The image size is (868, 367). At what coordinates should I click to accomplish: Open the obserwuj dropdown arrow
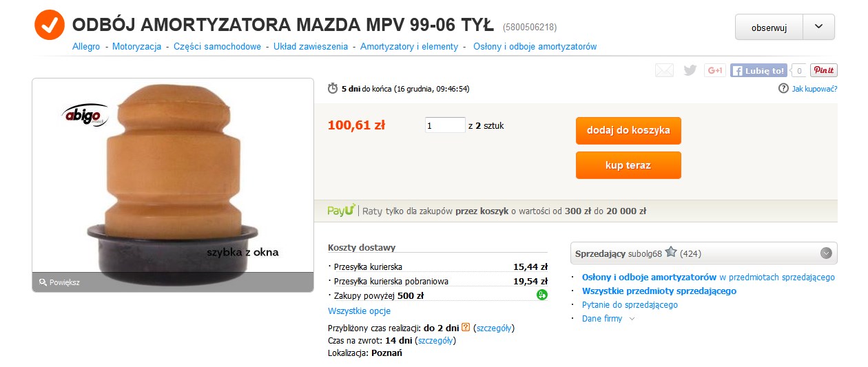pos(818,27)
